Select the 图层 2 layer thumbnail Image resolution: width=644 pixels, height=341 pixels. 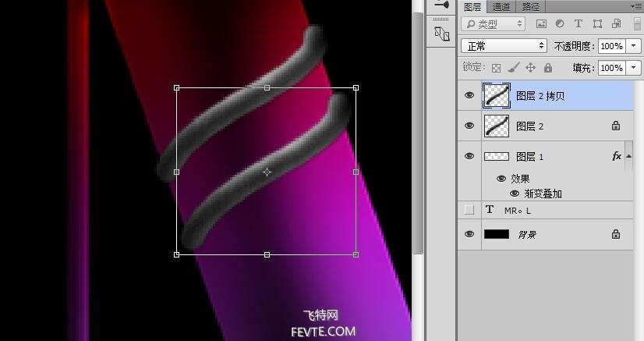pyautogui.click(x=497, y=126)
